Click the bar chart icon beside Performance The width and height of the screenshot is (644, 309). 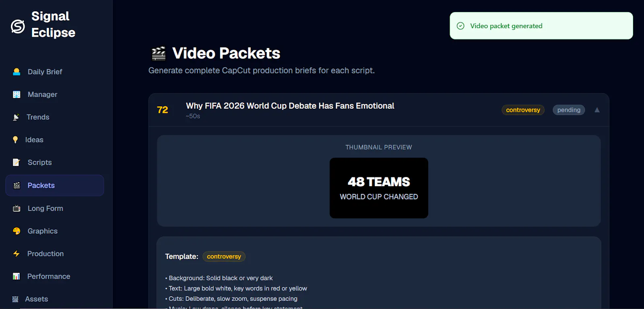[x=17, y=276]
